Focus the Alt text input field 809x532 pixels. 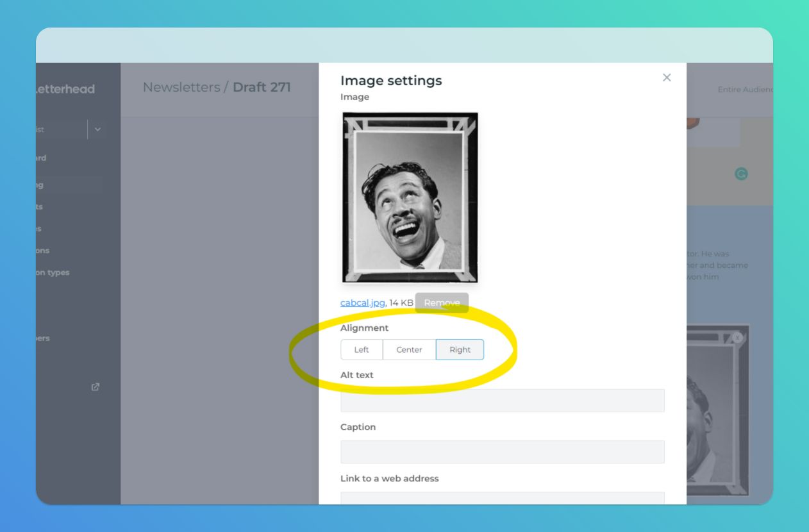click(503, 401)
